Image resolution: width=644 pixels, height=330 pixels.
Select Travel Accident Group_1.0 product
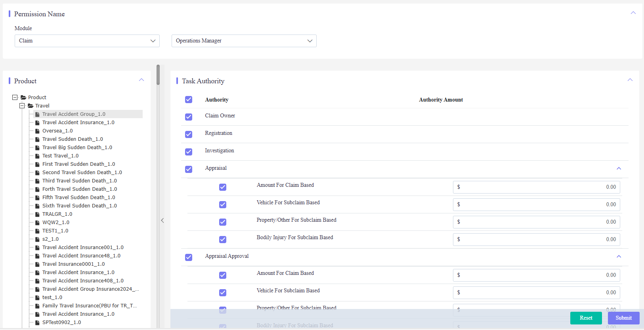74,114
